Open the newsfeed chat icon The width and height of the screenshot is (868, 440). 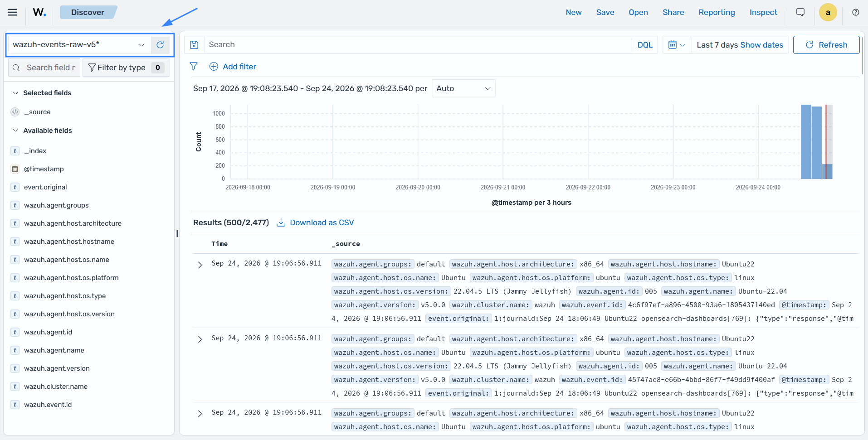point(800,12)
